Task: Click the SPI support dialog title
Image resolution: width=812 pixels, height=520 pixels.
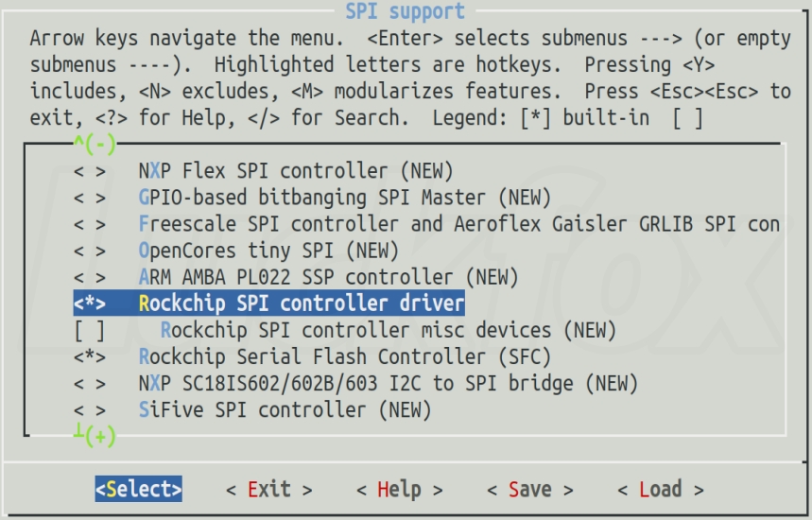Action: (405, 11)
